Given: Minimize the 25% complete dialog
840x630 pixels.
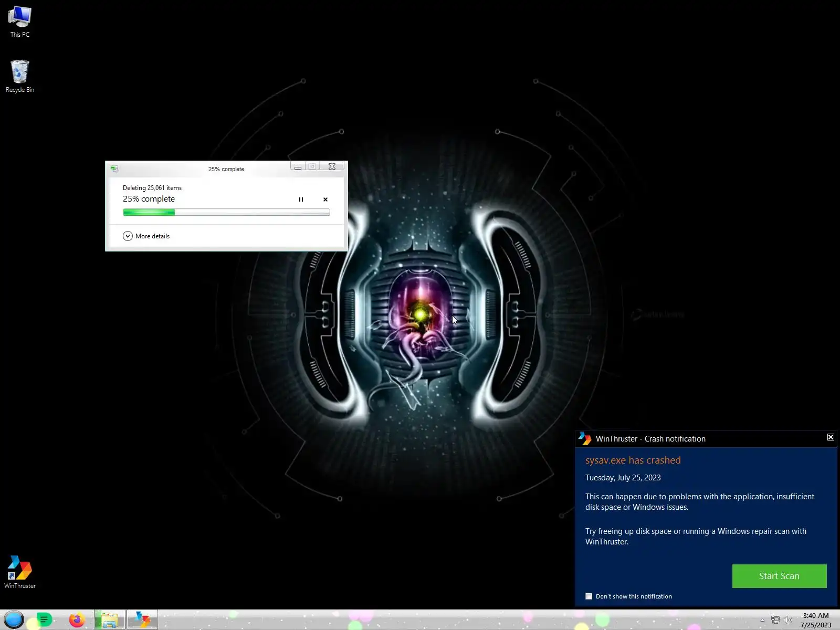Looking at the screenshot, I should [298, 166].
